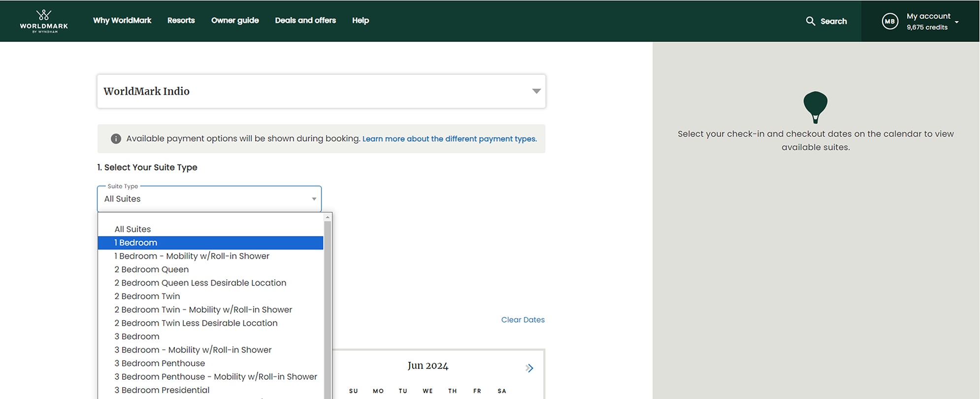Select 3 Bedroom Presidential option
This screenshot has width=980, height=399.
click(x=210, y=390)
